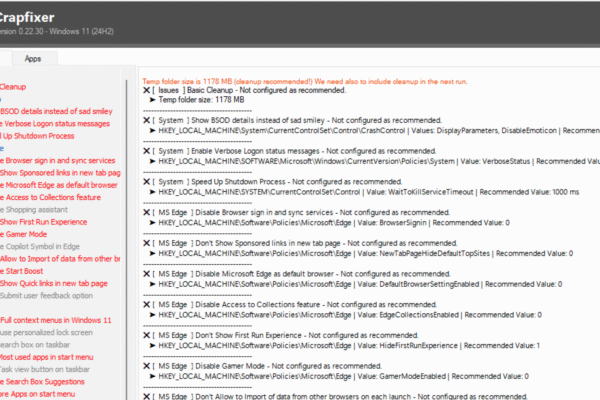This screenshot has width=600, height=400.
Task: Click the HideFirstRunExperience registry line
Action: pyautogui.click(x=345, y=345)
